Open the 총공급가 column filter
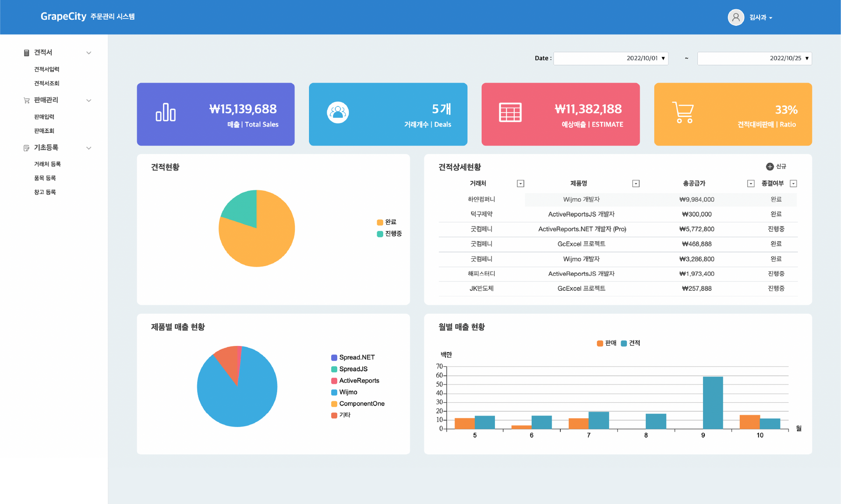841x504 pixels. point(751,183)
